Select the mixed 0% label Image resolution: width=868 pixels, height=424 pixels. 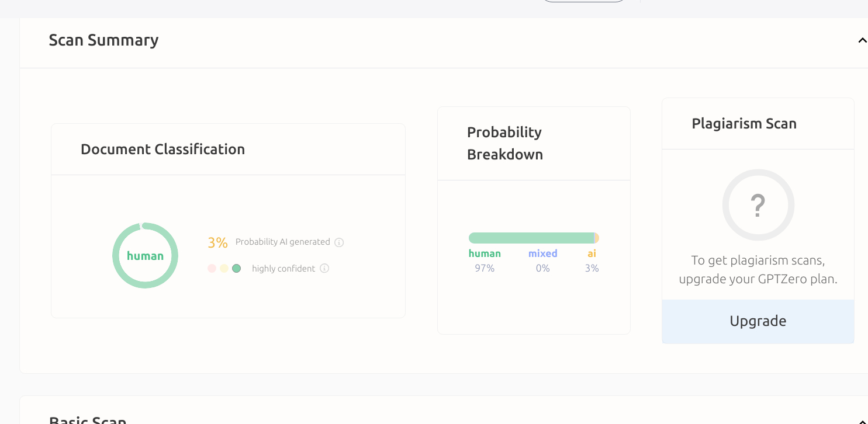pos(543,261)
